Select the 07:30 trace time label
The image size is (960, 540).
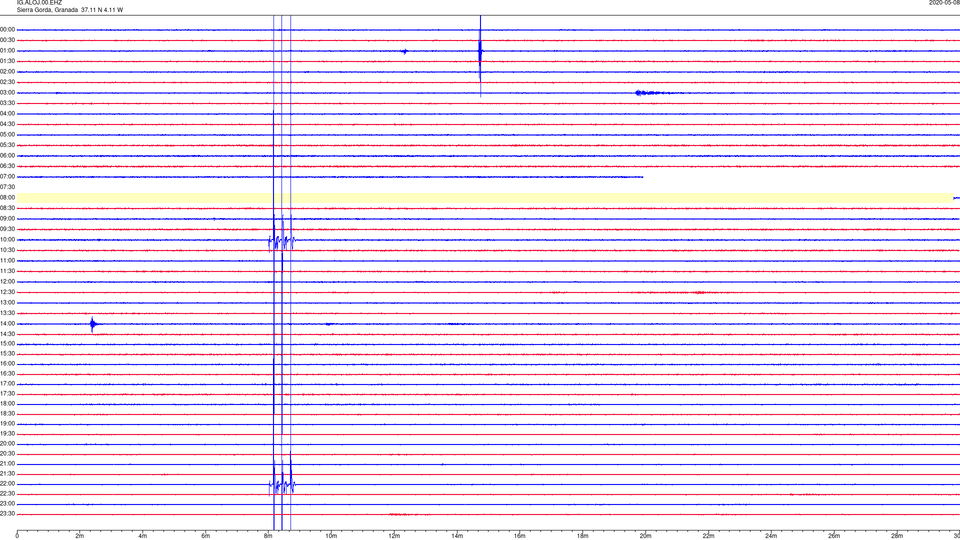tap(7, 187)
